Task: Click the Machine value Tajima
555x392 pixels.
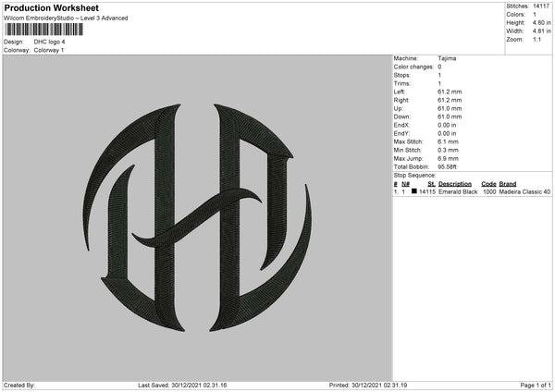Action: click(447, 58)
